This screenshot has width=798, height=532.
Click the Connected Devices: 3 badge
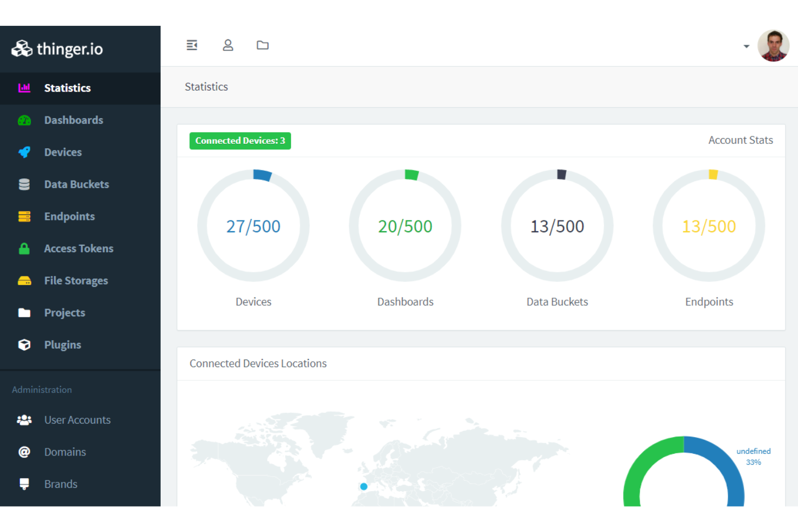[240, 141]
